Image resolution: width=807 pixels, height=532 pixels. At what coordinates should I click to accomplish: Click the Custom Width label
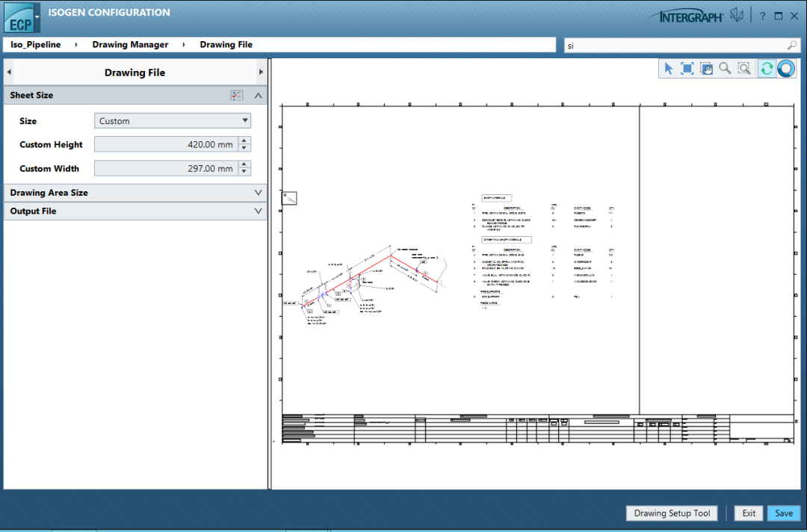(49, 168)
